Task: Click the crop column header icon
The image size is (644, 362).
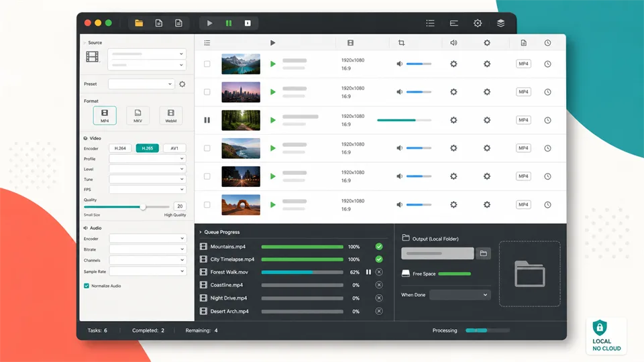Action: pos(401,43)
